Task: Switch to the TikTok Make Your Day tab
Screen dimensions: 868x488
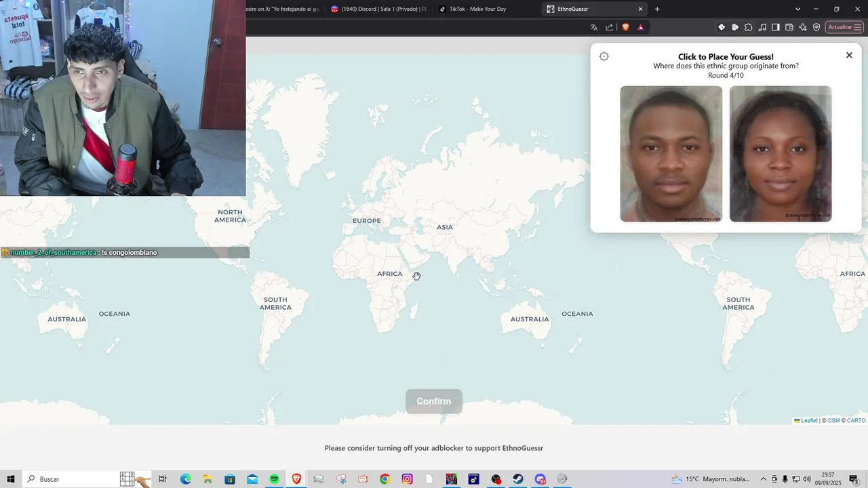Action: (481, 9)
